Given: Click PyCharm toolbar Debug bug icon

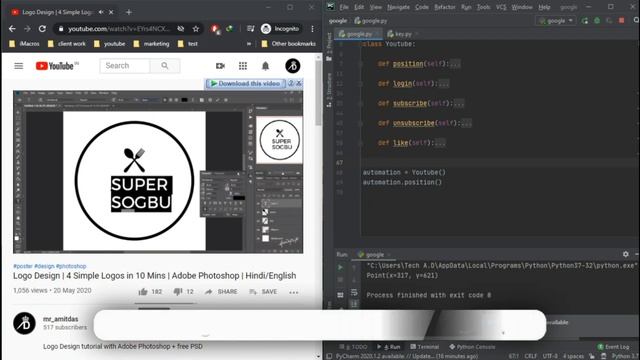Looking at the screenshot, I should point(597,20).
